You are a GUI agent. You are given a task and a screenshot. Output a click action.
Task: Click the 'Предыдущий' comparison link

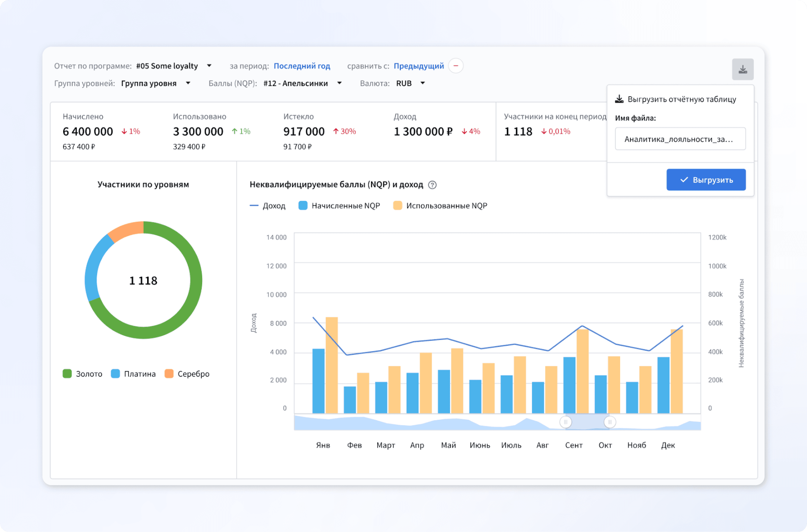point(419,66)
